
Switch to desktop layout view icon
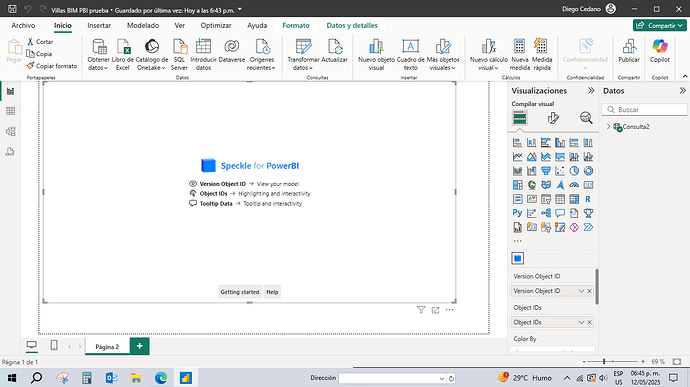coord(32,345)
